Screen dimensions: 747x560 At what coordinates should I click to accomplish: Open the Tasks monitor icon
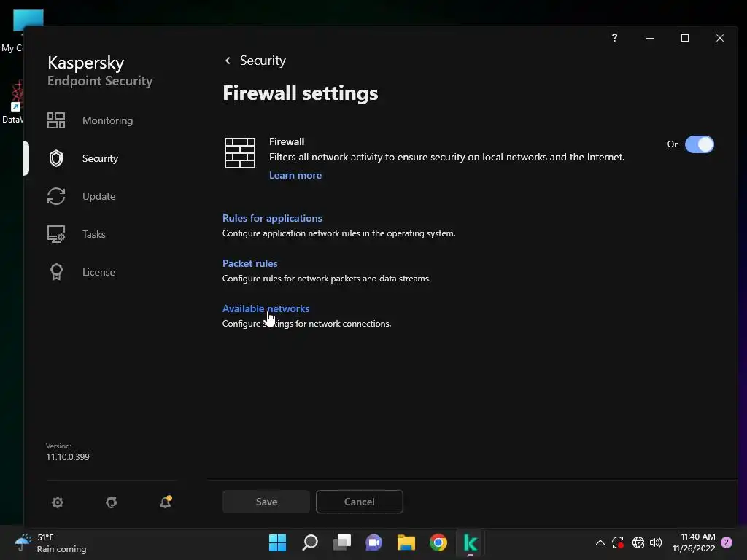click(56, 234)
